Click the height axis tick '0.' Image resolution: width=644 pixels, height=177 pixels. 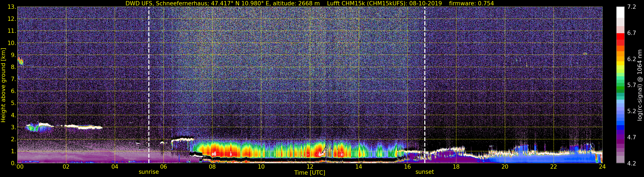pos(13,163)
